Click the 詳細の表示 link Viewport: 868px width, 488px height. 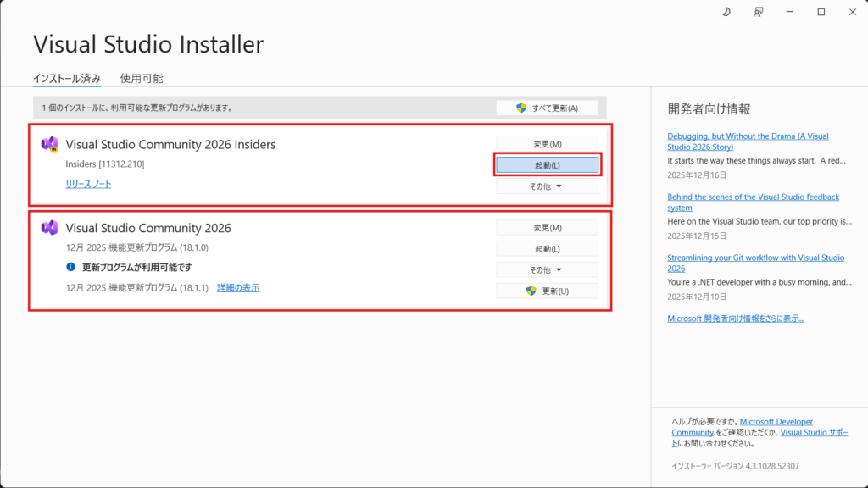pyautogui.click(x=238, y=288)
